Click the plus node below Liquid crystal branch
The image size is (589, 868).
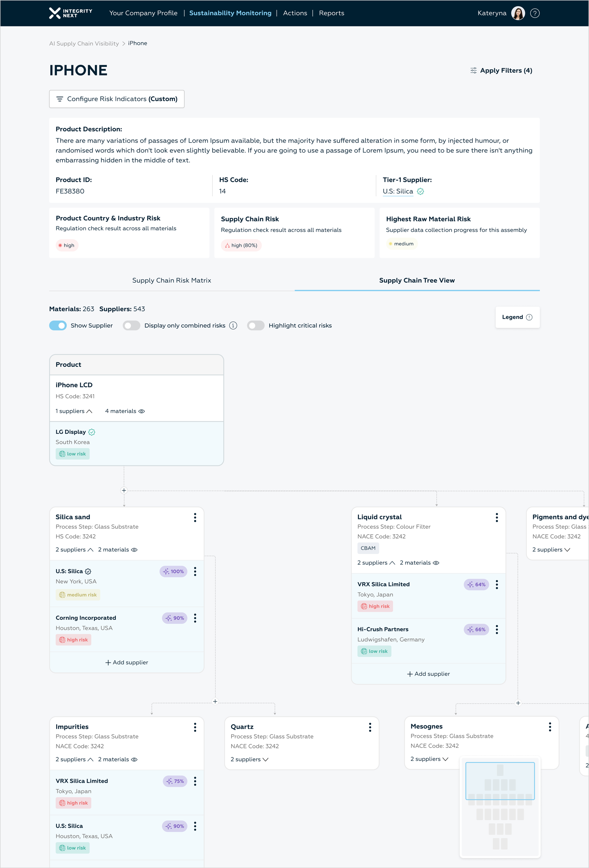coord(518,703)
